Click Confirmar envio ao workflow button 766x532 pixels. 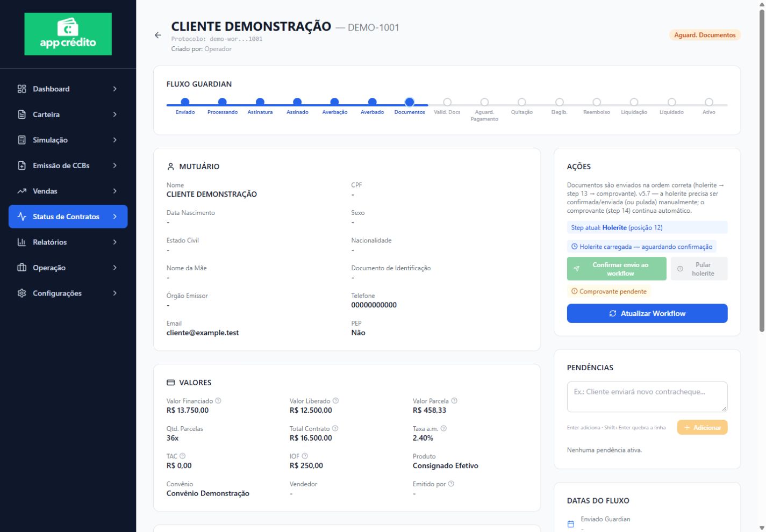[617, 269]
